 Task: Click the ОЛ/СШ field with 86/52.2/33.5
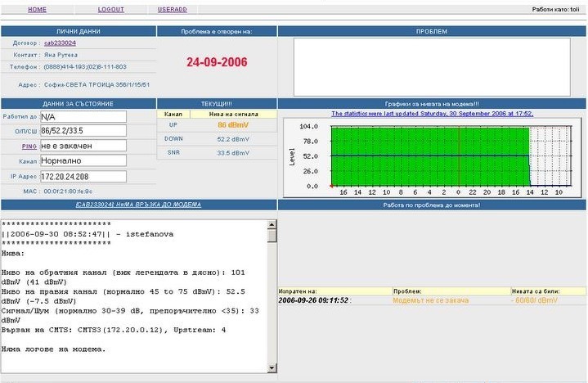coord(83,131)
